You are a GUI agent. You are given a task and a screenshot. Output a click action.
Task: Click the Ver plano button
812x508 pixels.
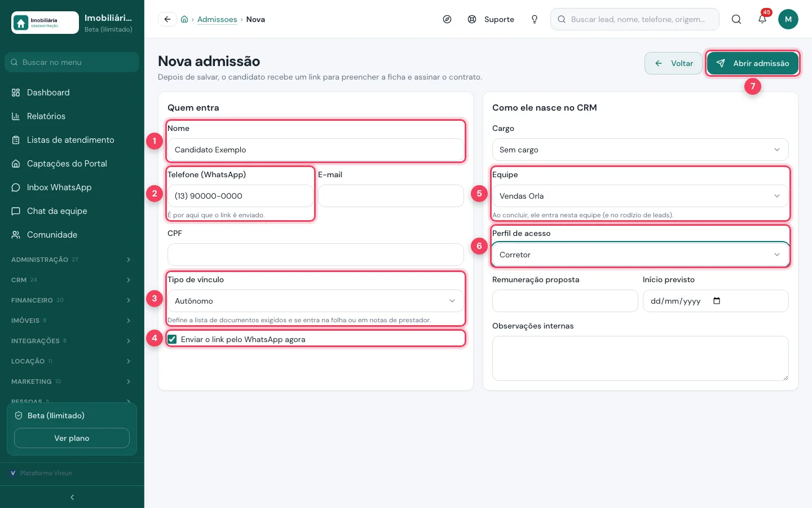(72, 438)
